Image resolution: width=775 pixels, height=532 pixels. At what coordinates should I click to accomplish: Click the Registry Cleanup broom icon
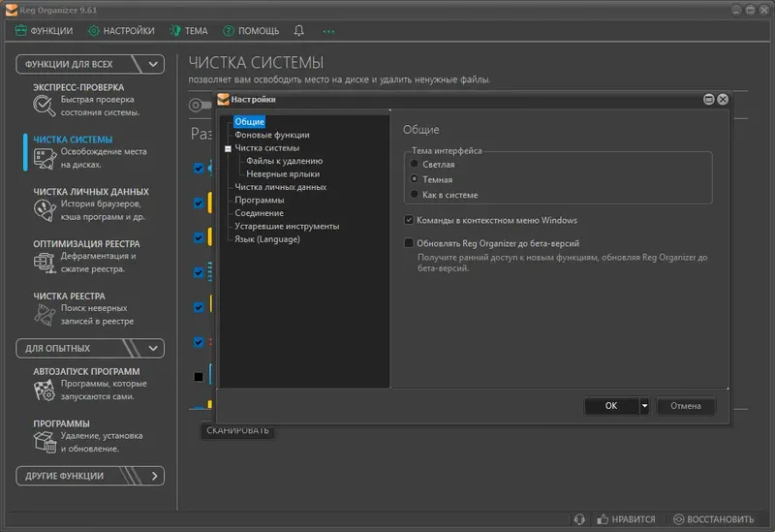coord(45,315)
